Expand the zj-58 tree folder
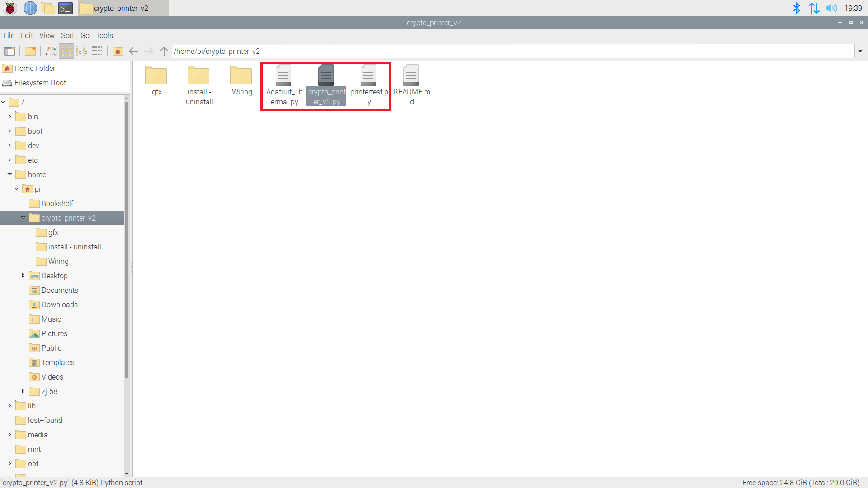 23,391
